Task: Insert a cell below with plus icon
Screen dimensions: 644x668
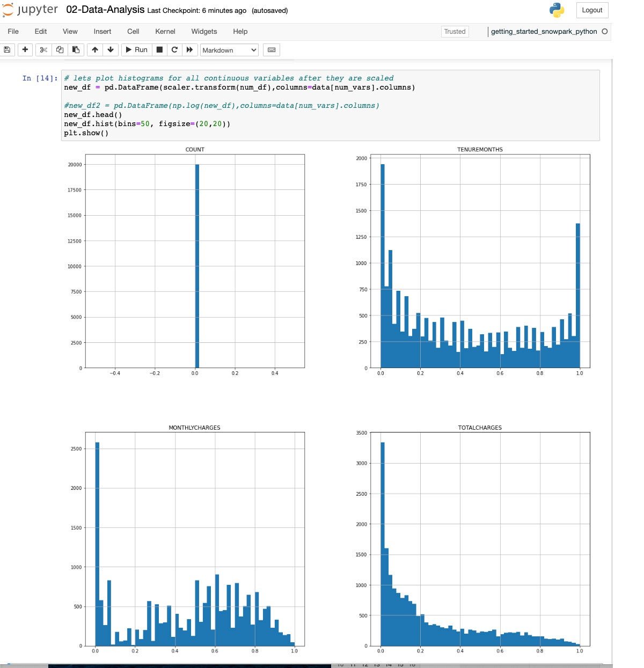Action: [x=25, y=50]
